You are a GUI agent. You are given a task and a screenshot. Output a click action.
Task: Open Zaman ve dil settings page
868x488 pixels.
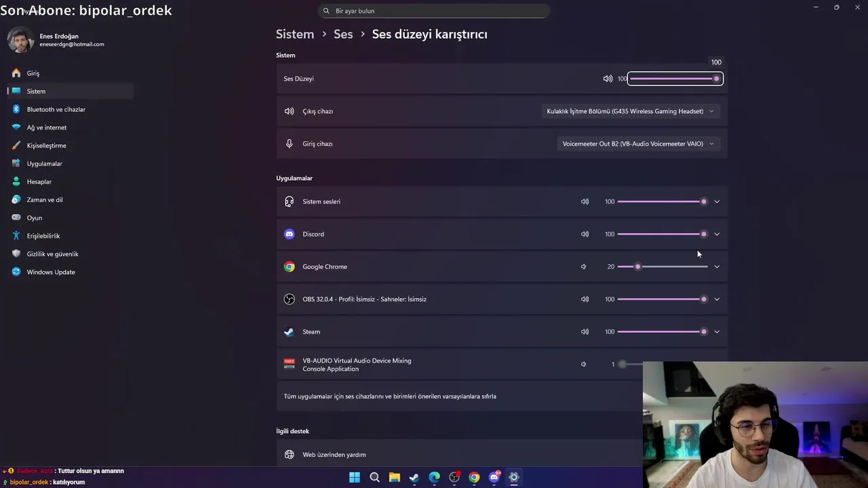pyautogui.click(x=71, y=200)
